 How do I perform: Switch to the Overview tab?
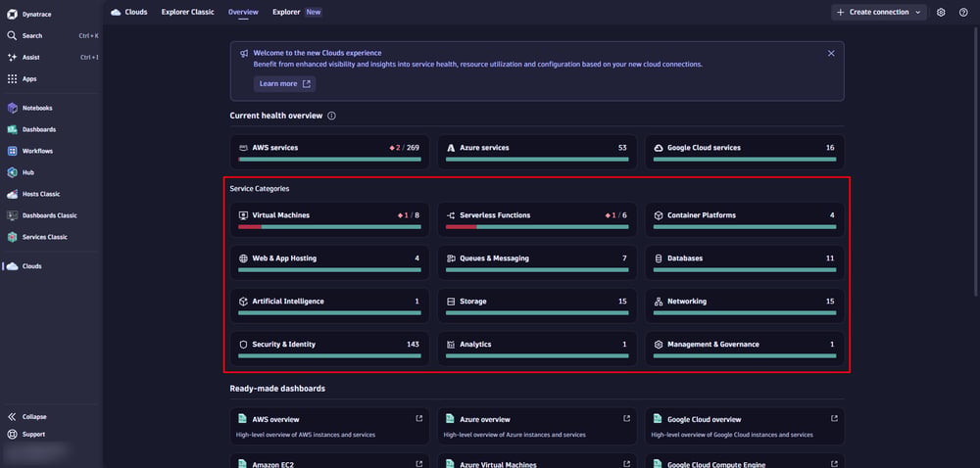tap(243, 12)
